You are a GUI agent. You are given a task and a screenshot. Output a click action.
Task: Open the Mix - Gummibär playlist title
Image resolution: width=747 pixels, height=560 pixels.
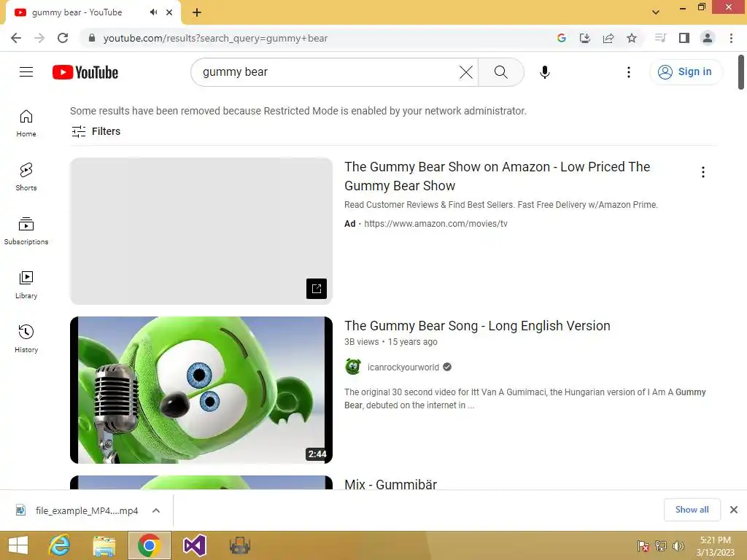pos(391,484)
